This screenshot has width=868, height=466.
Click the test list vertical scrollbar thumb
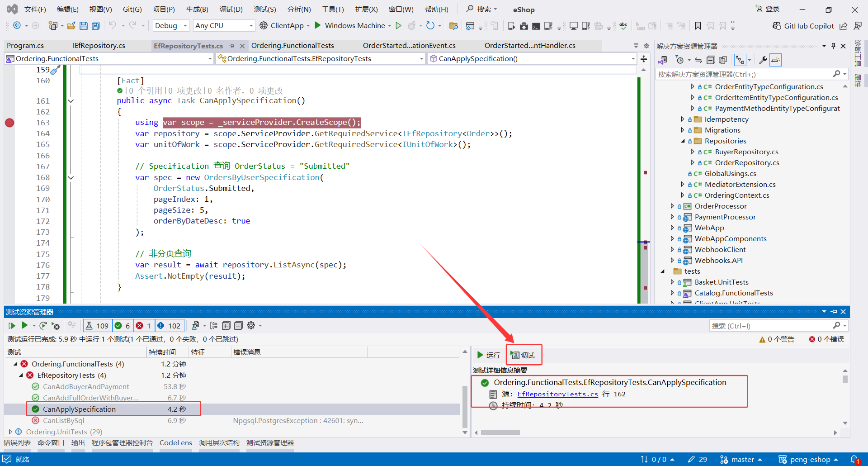465,406
